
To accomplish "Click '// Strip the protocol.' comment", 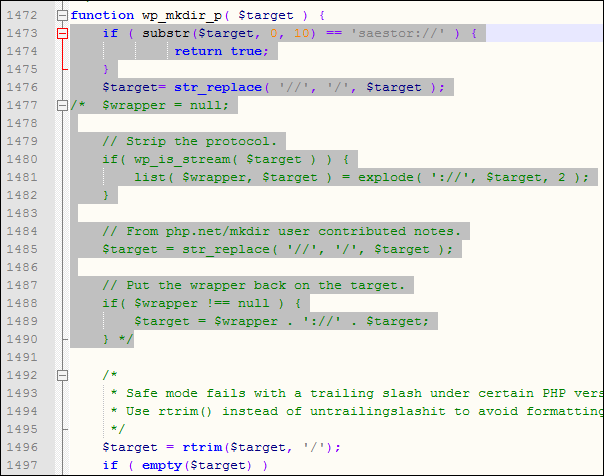I will (190, 141).
